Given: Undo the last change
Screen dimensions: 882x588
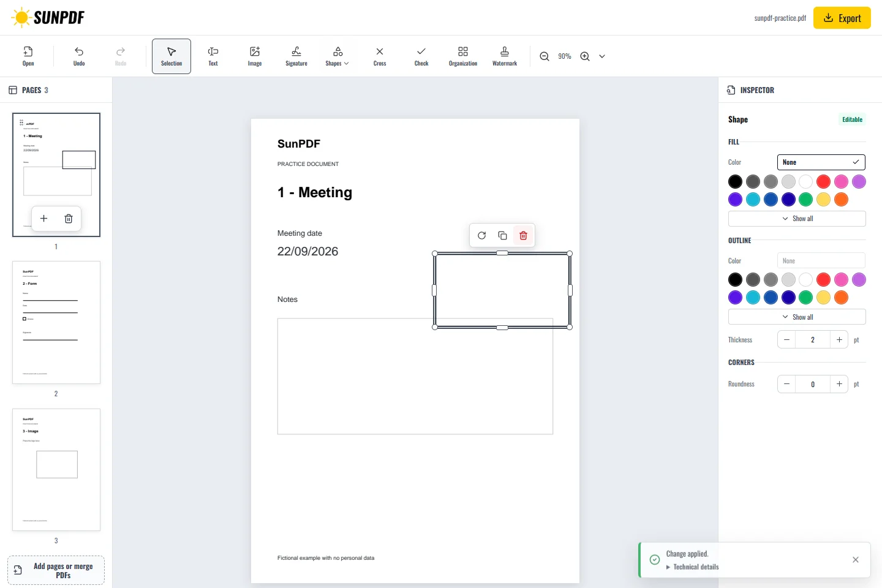Looking at the screenshot, I should (79, 56).
